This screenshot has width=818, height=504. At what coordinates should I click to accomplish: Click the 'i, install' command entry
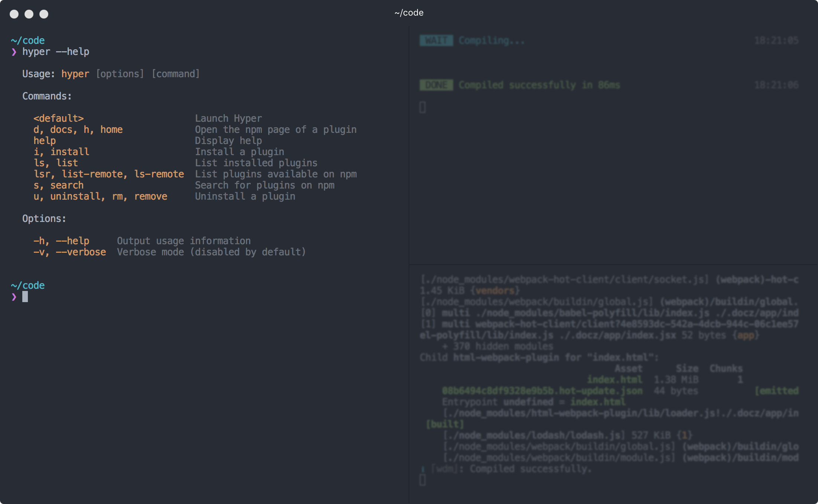pos(61,152)
